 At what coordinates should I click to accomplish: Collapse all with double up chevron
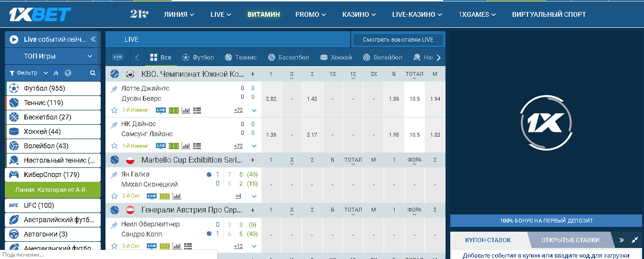coord(56,73)
